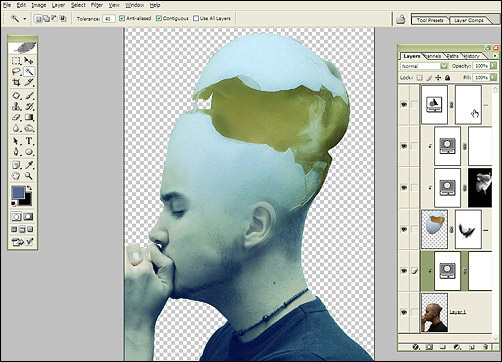Enable the Use All Layers checkbox
Viewport: 502px width, 362px height.
click(x=196, y=18)
